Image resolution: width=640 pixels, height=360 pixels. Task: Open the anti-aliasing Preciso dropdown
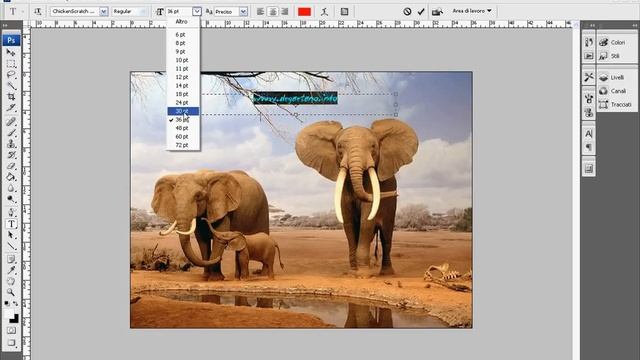[x=243, y=12]
